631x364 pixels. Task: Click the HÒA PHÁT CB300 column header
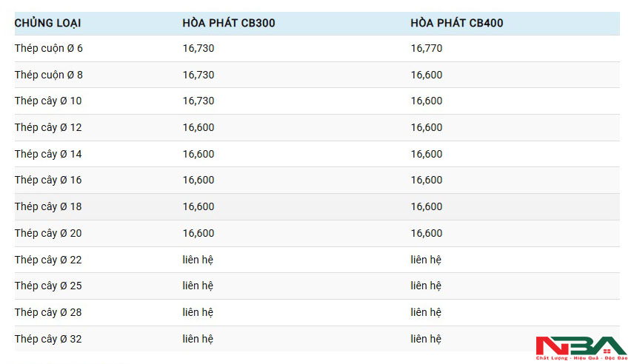pyautogui.click(x=229, y=23)
